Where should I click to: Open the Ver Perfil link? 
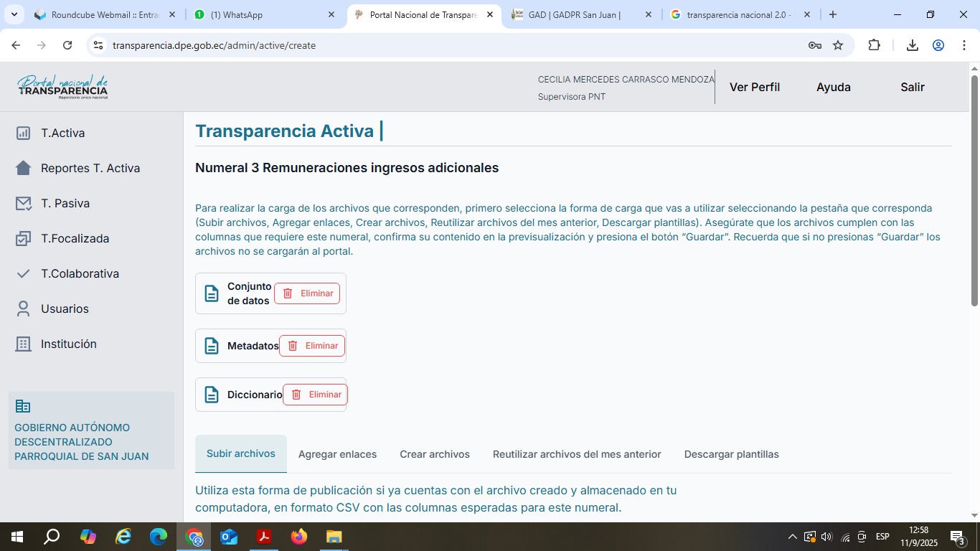[754, 87]
